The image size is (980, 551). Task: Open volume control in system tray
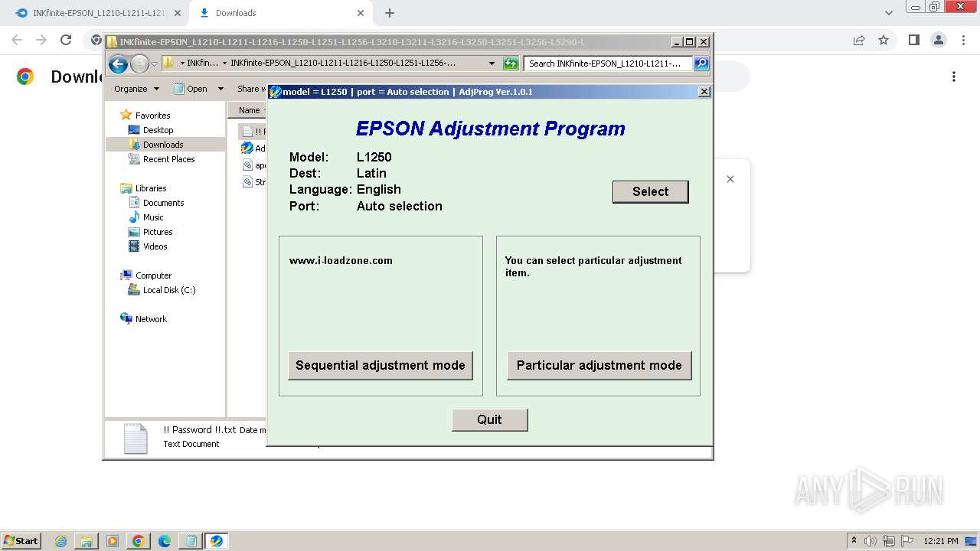[x=871, y=541]
